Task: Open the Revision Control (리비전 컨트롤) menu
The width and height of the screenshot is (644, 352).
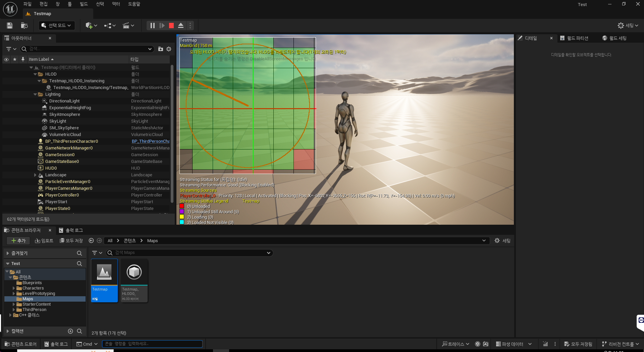Action: [621, 344]
